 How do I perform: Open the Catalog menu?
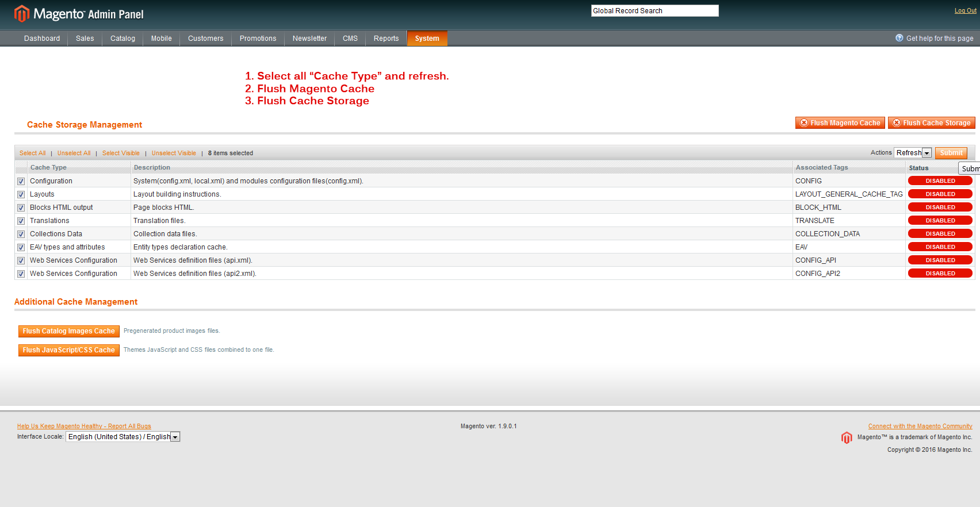(x=122, y=39)
